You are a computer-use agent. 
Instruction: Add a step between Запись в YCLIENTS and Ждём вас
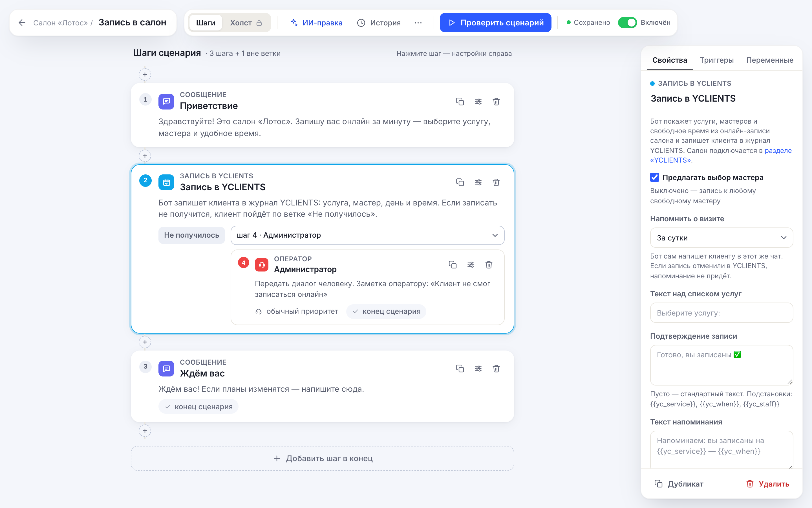click(x=145, y=342)
